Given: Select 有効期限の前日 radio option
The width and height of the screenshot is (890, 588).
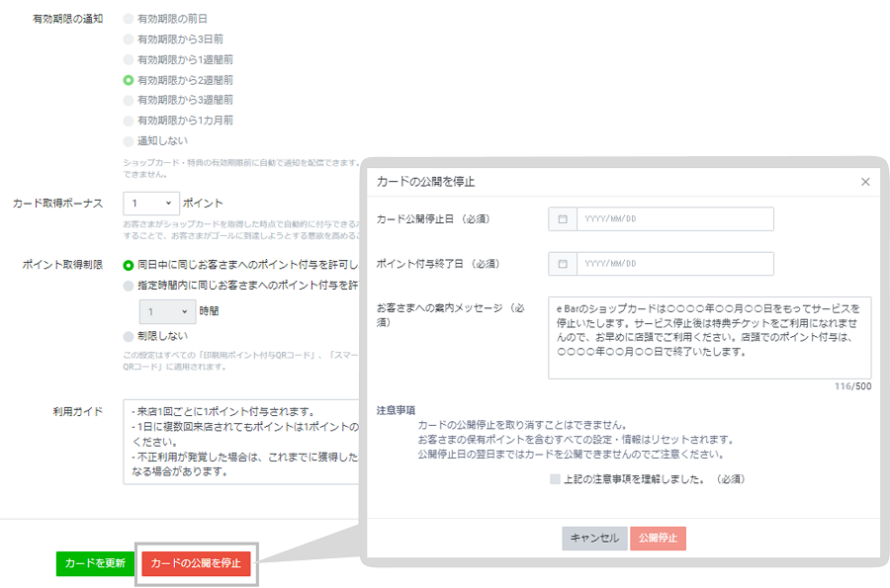Looking at the screenshot, I should point(128,19).
